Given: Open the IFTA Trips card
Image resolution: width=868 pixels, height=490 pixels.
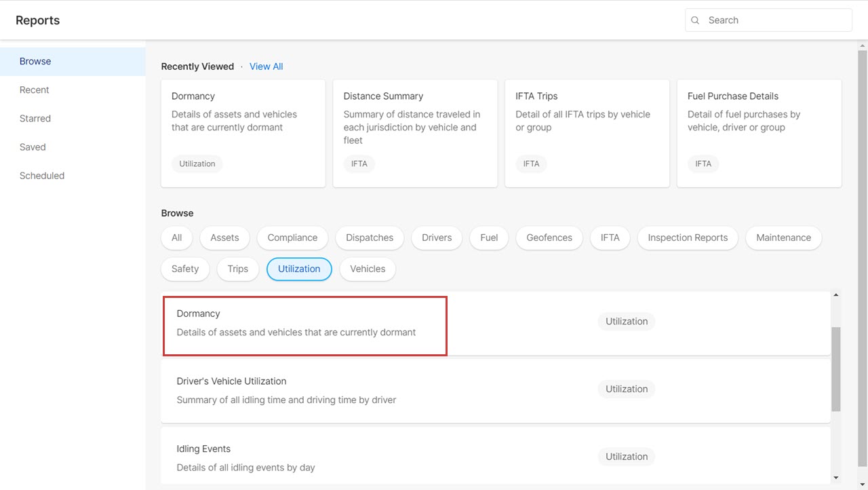Looking at the screenshot, I should [587, 133].
